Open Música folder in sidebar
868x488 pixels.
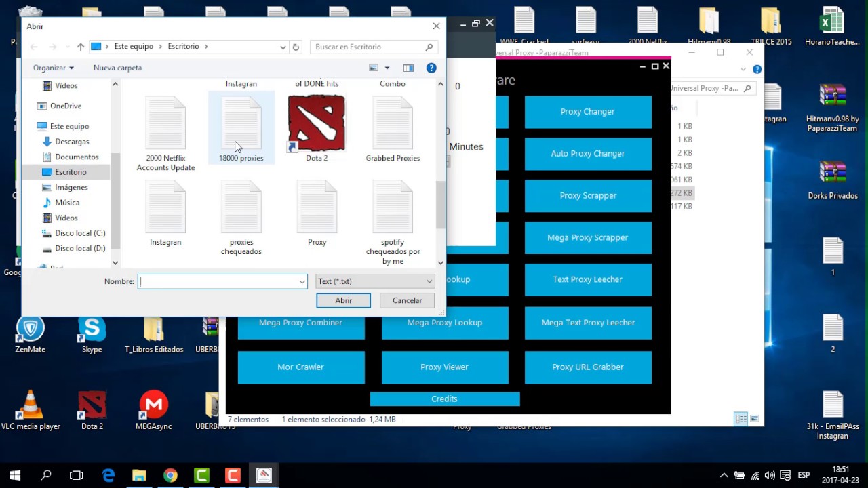tap(67, 203)
